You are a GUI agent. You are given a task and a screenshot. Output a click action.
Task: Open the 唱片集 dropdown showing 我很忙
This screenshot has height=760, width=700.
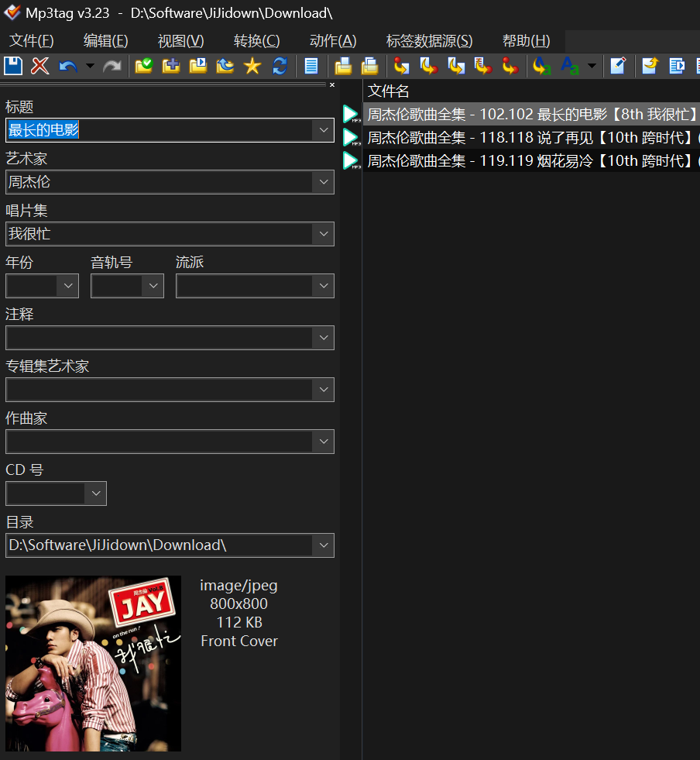coord(324,234)
